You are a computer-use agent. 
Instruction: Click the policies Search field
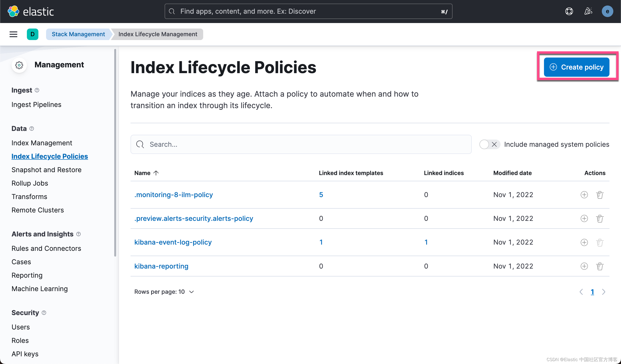click(301, 144)
